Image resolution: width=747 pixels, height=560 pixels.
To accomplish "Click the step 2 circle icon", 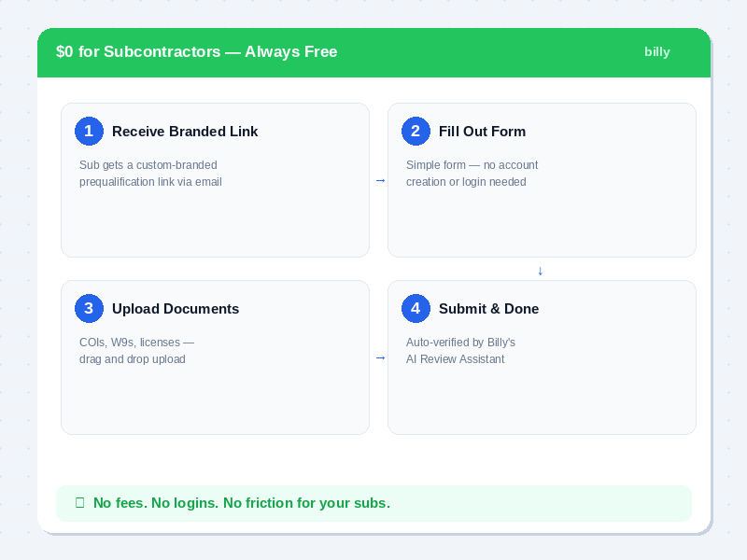I will (416, 131).
